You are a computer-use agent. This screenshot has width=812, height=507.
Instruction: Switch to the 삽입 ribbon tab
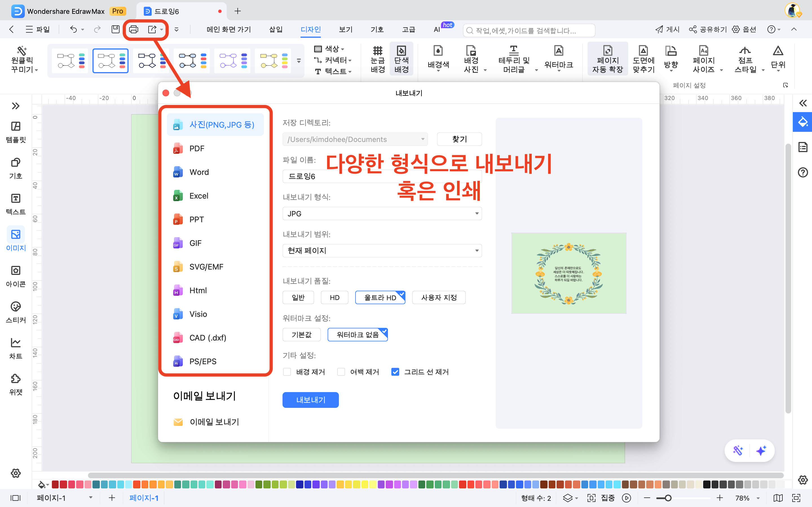coord(276,30)
